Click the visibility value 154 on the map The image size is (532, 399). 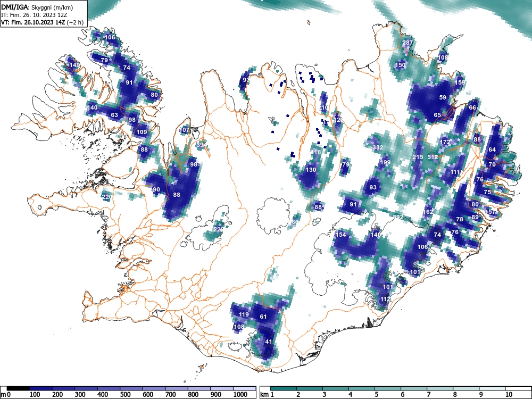pyautogui.click(x=340, y=235)
